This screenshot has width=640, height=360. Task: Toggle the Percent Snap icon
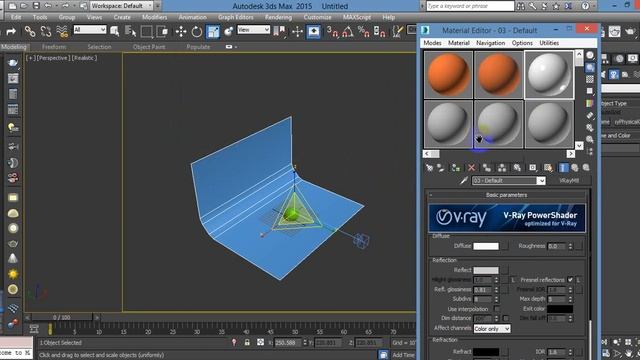[x=363, y=31]
